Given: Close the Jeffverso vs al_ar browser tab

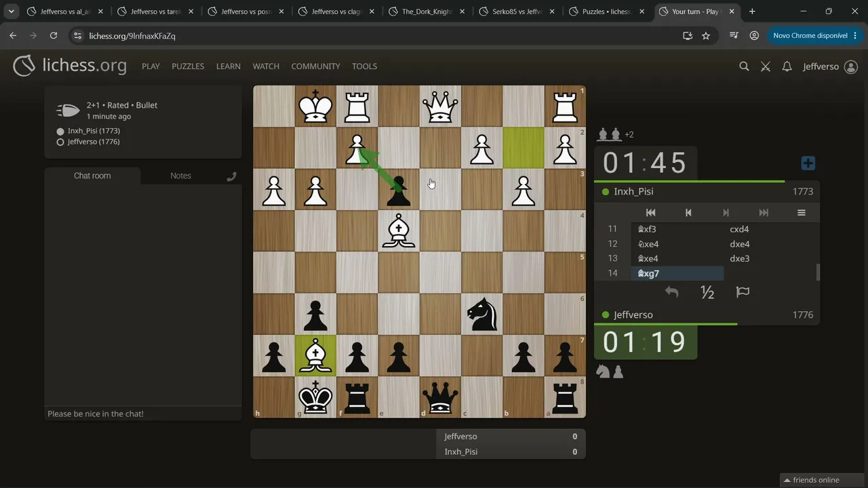Looking at the screenshot, I should (x=100, y=12).
